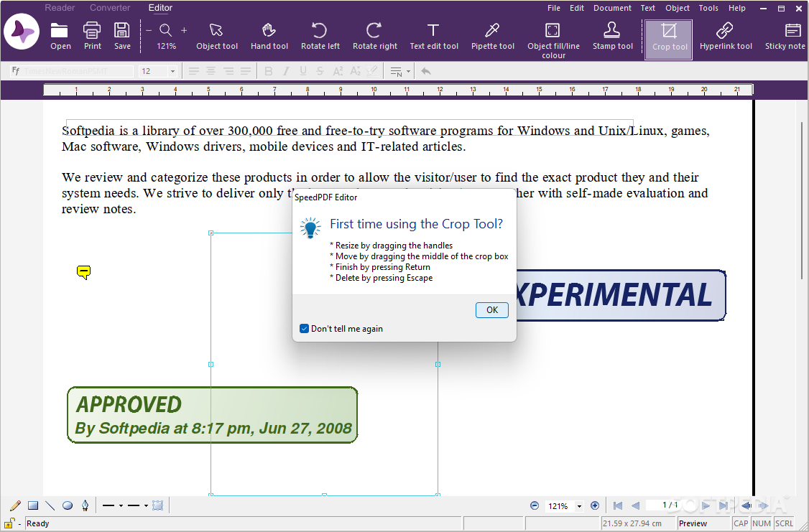Toggle superscript formatting
809x532 pixels.
click(338, 71)
